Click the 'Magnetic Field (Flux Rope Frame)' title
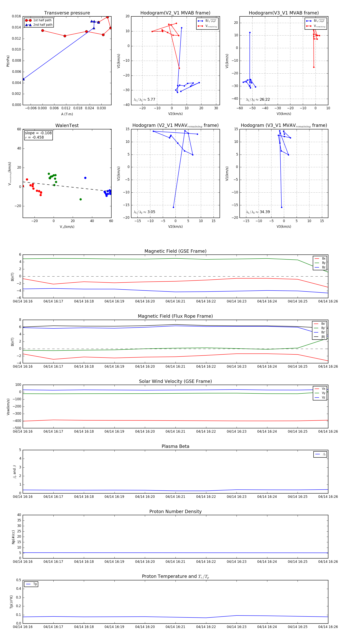The height and width of the screenshot is (644, 351). point(175,316)
